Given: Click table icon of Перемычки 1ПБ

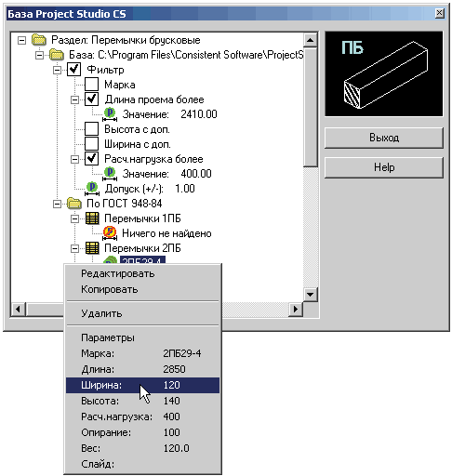Looking at the screenshot, I should (92, 218).
